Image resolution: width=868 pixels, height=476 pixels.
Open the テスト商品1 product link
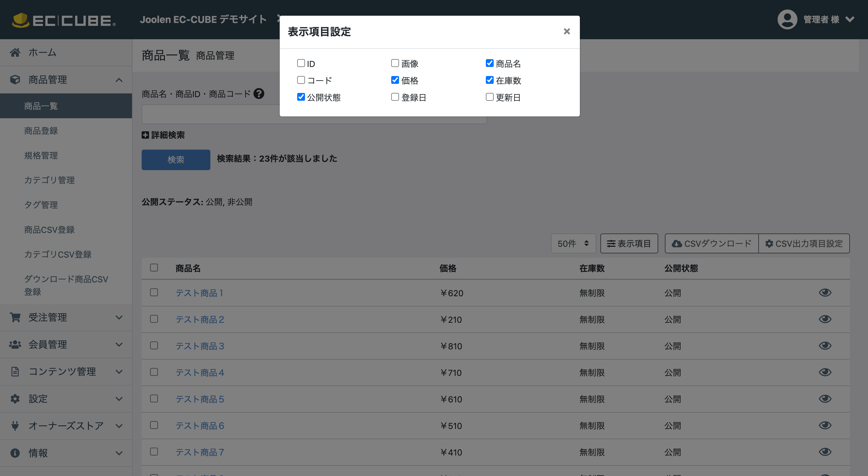tap(200, 293)
